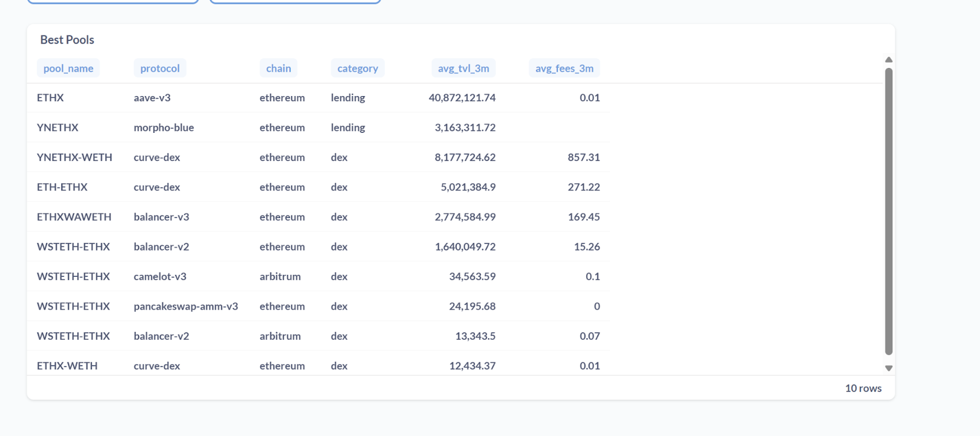The width and height of the screenshot is (980, 436).
Task: Click the camelot-v3 protocol cell
Action: (160, 277)
